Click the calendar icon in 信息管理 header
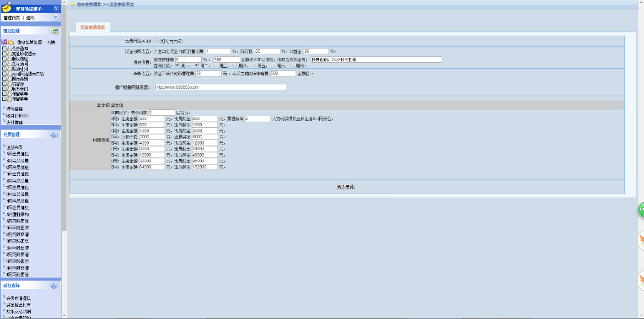The height and width of the screenshot is (319, 644). point(55,31)
